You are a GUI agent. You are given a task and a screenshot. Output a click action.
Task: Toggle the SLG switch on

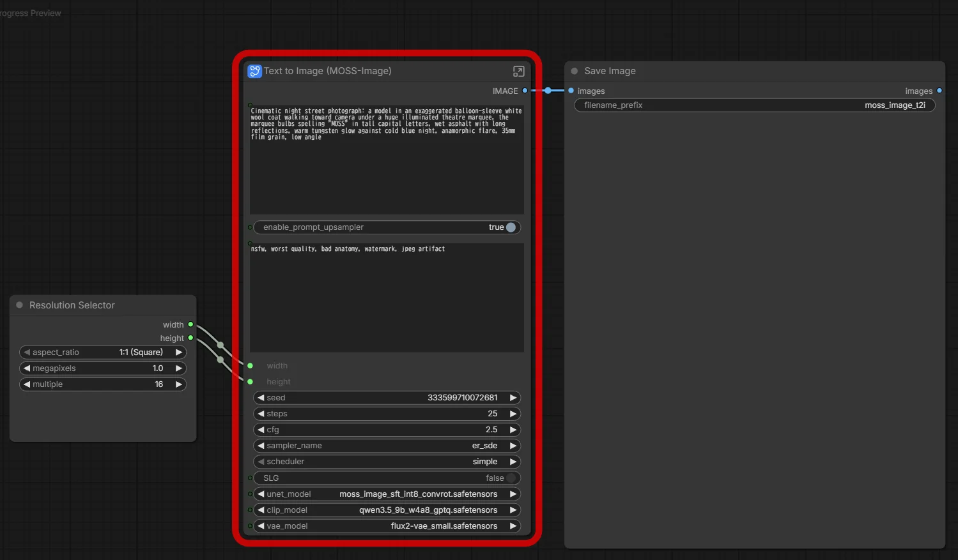[511, 478]
